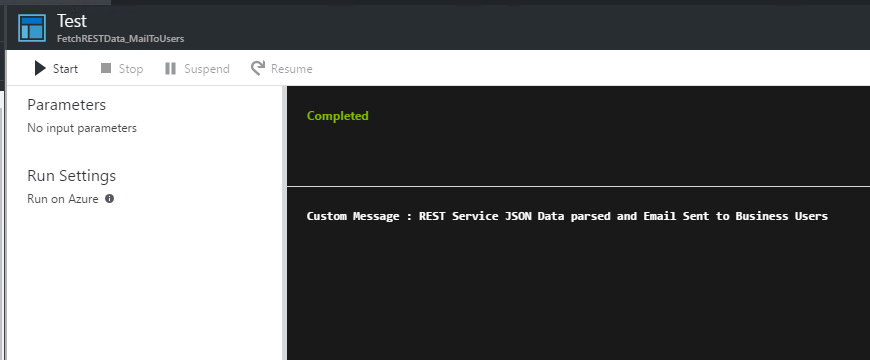
Task: Open the Run on Azure info icon
Action: [x=109, y=198]
